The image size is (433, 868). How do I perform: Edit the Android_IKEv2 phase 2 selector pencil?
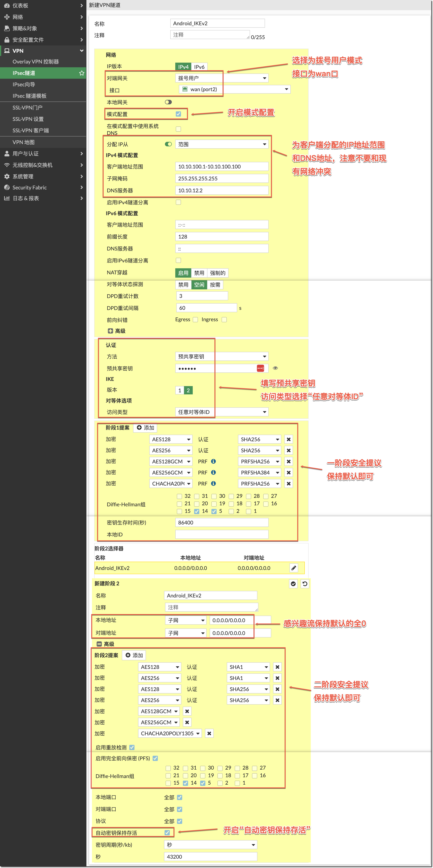pos(294,568)
